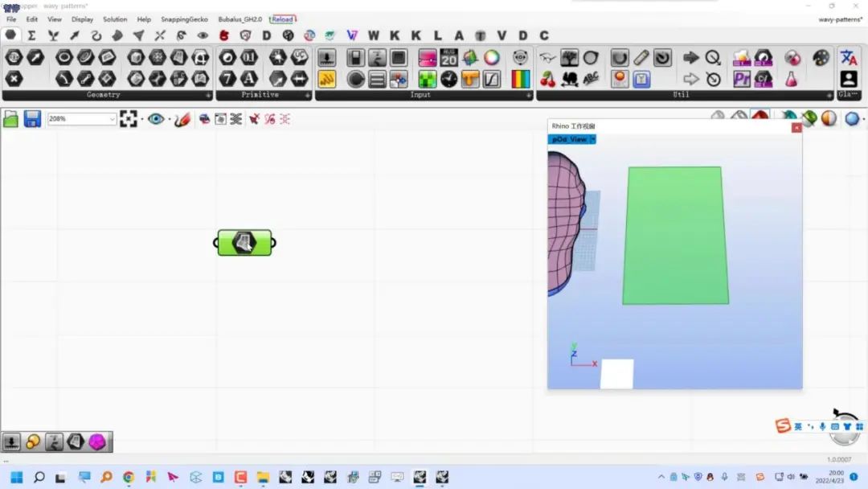The height and width of the screenshot is (489, 868).
Task: Click the translate icon on ribbon right
Action: pyautogui.click(x=848, y=58)
